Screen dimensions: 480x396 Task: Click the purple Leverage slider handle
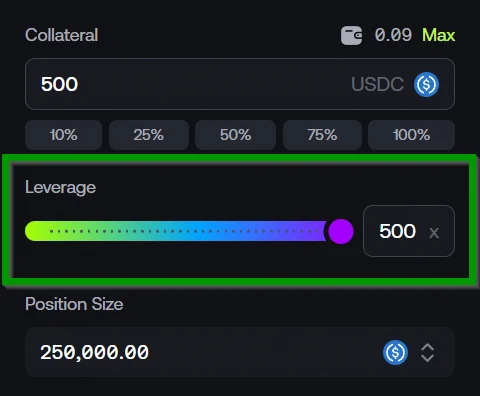[x=341, y=231]
